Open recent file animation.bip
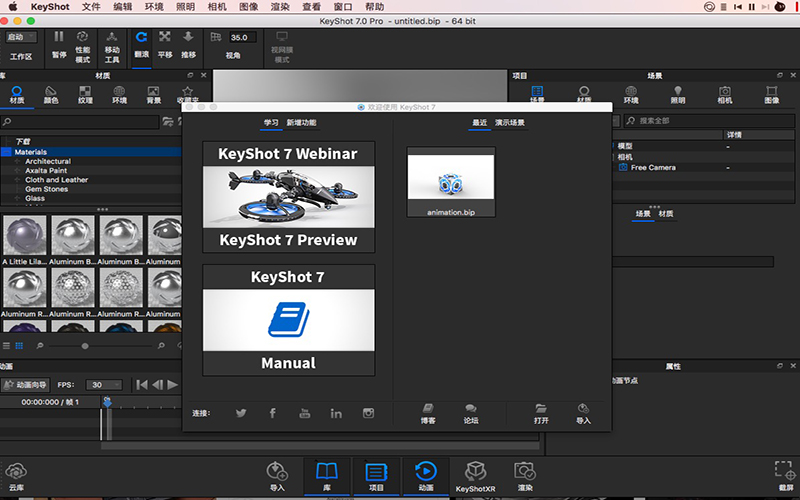Screen dimensions: 800x500 pyautogui.click(x=451, y=182)
